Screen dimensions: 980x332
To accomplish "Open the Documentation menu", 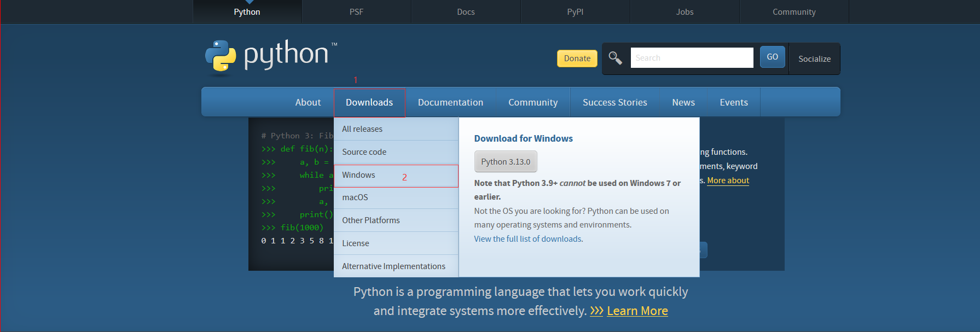I will pos(451,102).
